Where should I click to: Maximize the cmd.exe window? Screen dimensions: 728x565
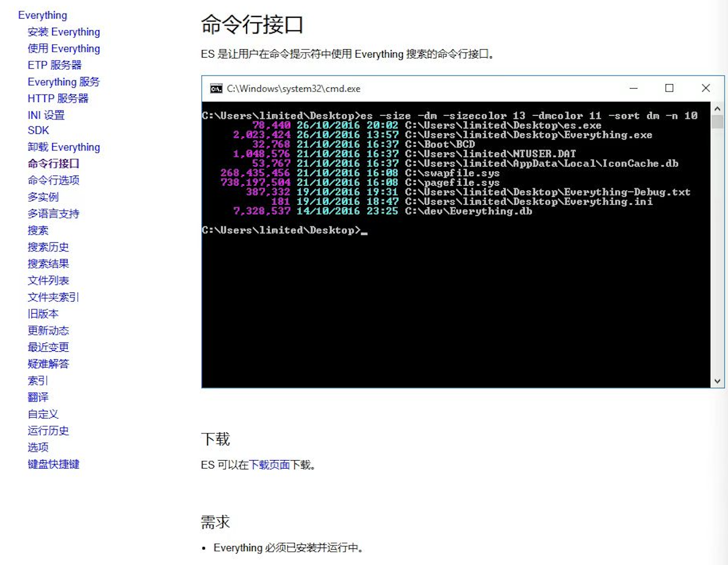click(669, 88)
